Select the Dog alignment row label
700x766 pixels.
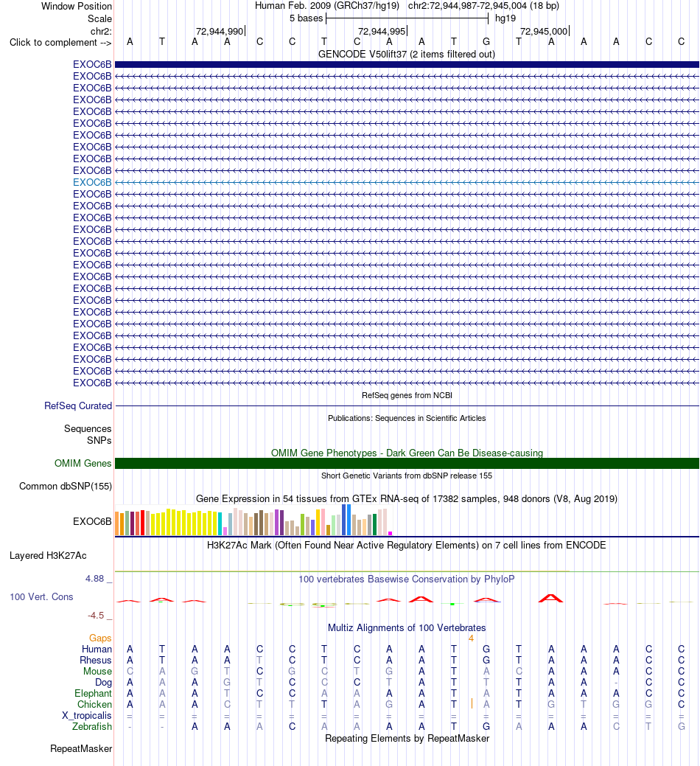(x=103, y=683)
